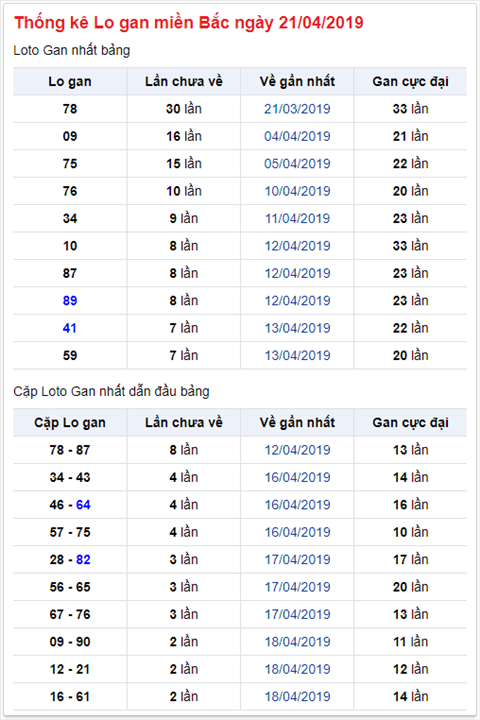The width and height of the screenshot is (480, 720).
Task: Select the 10/04/2019 date link
Action: coord(297,191)
